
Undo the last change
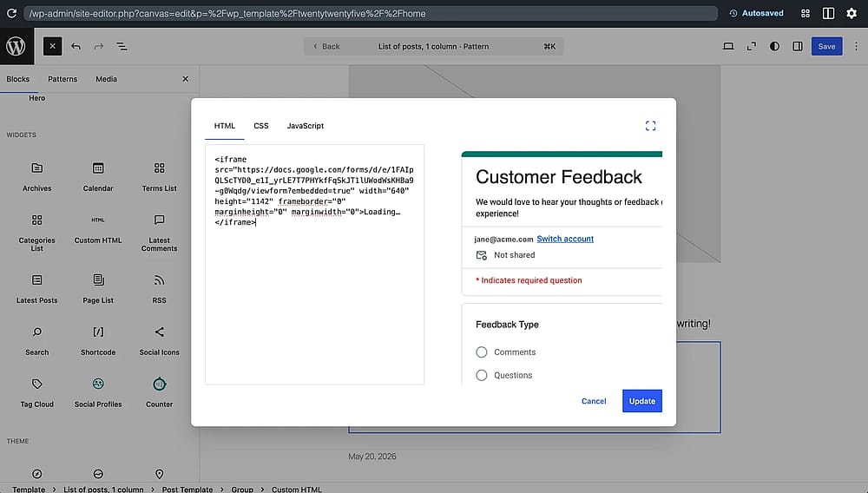(x=76, y=47)
